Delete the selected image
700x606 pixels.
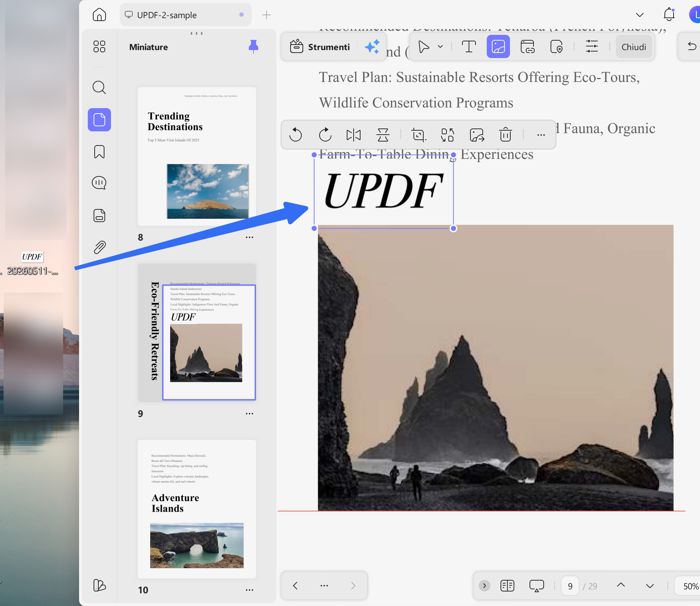(x=505, y=135)
